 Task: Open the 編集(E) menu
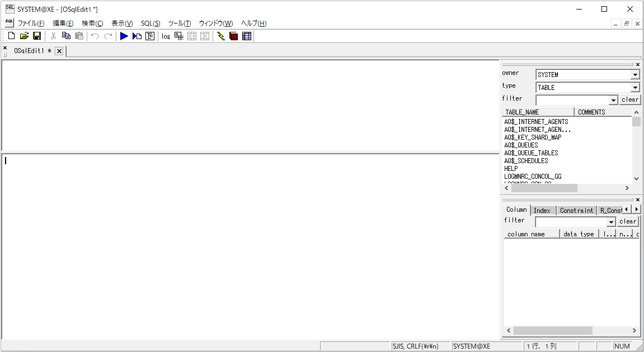(63, 23)
